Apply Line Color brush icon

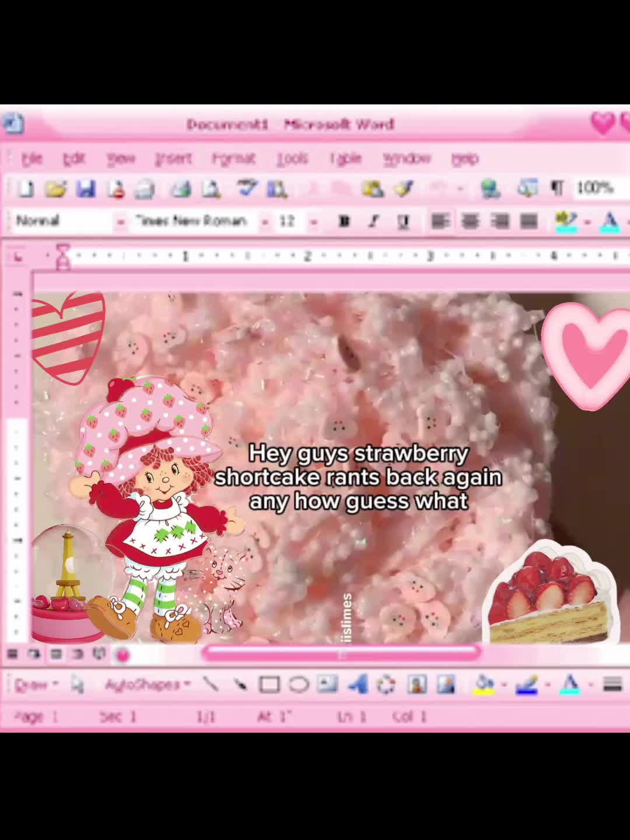527,684
